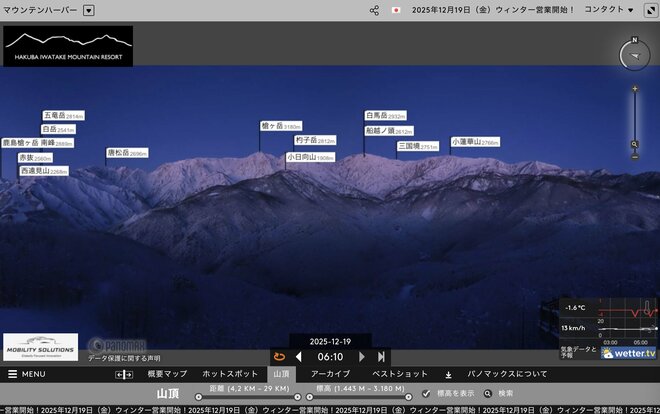
Task: Click the download icon in toolbar
Action: click(449, 374)
